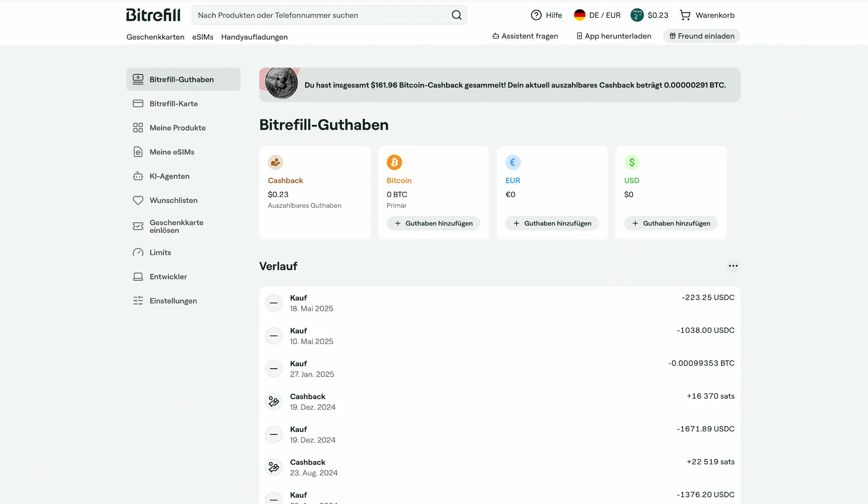Click App herunterladen link
Viewport: 868px width, 504px height.
click(614, 36)
